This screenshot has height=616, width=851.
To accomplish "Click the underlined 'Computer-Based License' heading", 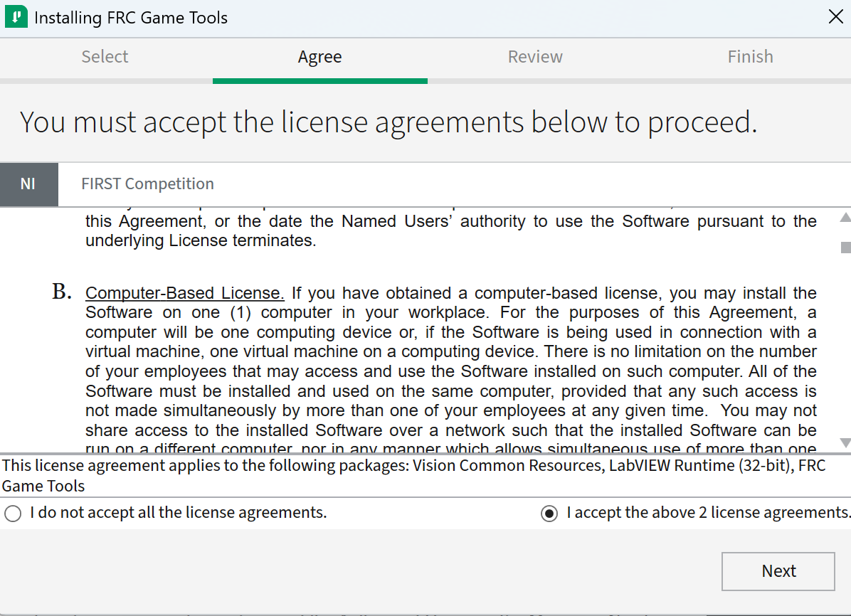I will tap(185, 293).
